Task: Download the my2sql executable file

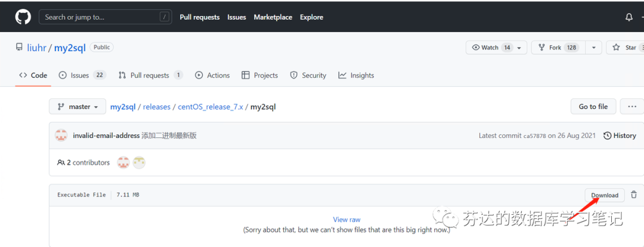Action: tap(605, 195)
